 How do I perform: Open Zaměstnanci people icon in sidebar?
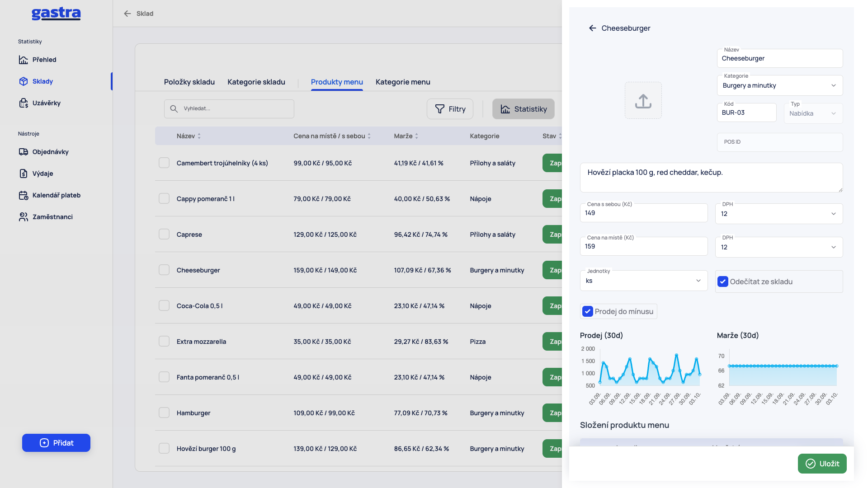24,217
